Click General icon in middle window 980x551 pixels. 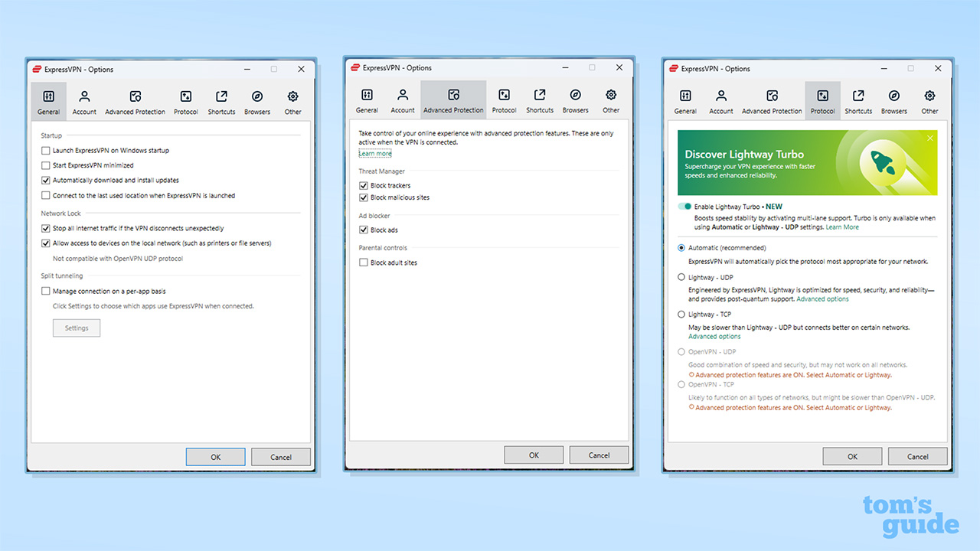click(x=367, y=95)
